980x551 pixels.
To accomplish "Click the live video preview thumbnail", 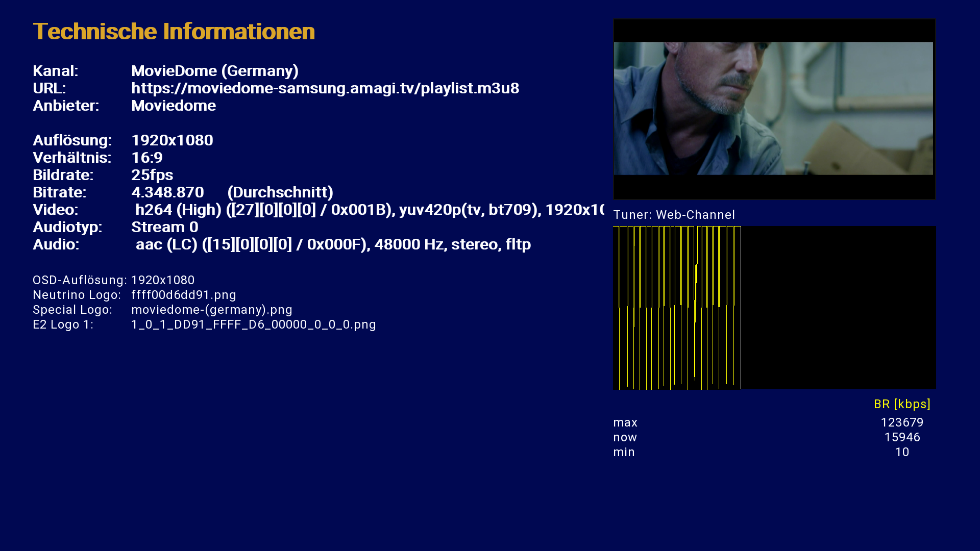I will (774, 109).
